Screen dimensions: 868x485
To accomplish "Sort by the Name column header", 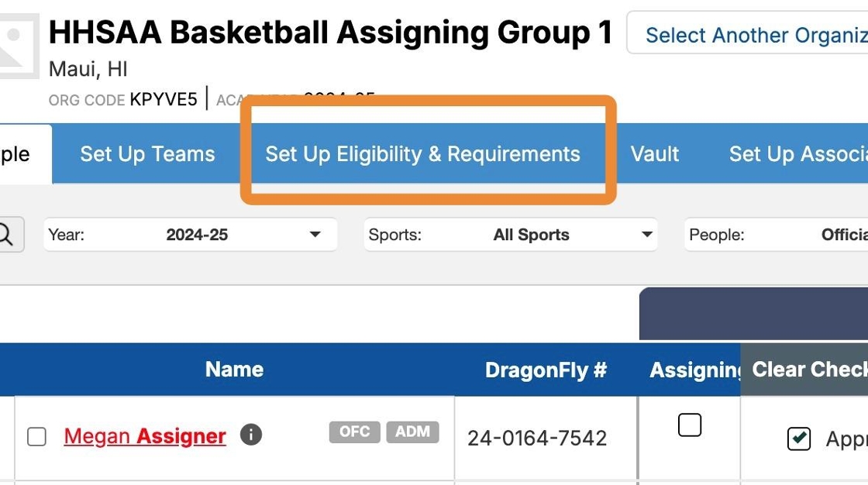I will click(234, 370).
